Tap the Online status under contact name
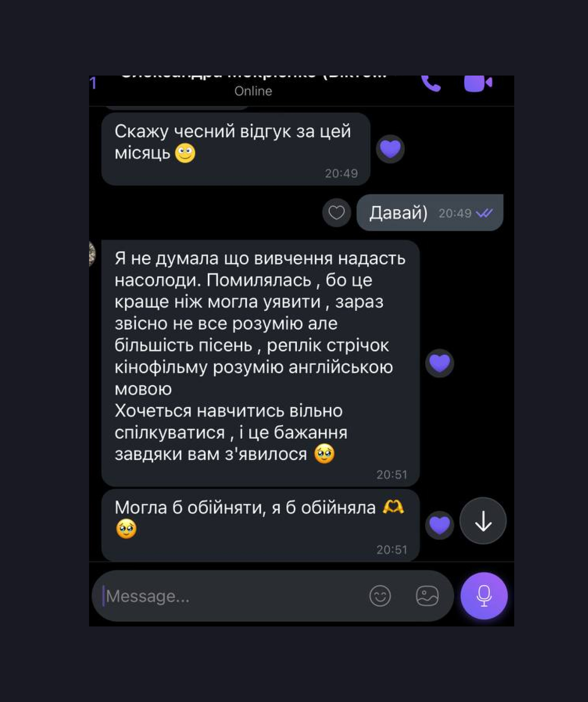The image size is (588, 702). [253, 91]
